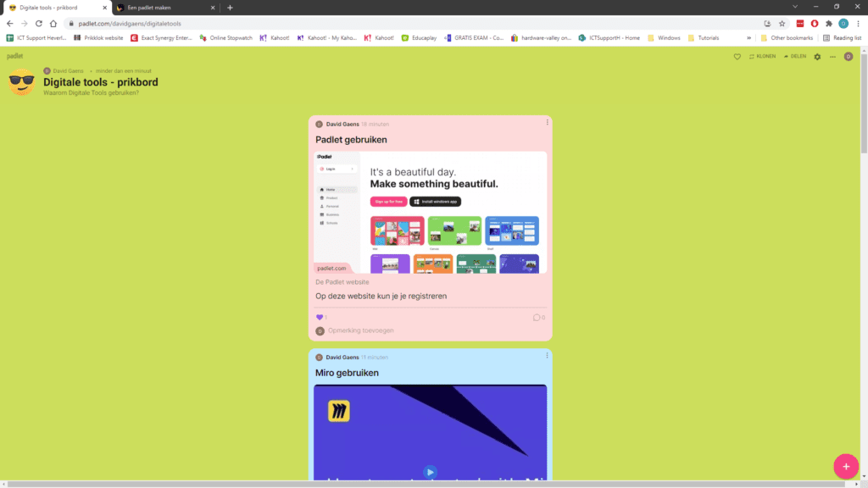Open the tab search dropdown chevron
868x488 pixels.
795,7
